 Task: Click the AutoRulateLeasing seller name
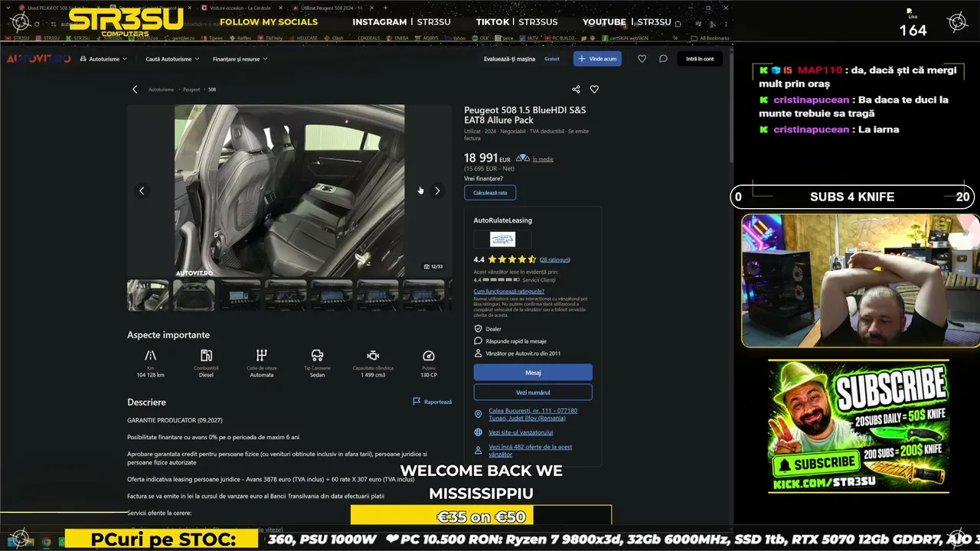[x=503, y=220]
